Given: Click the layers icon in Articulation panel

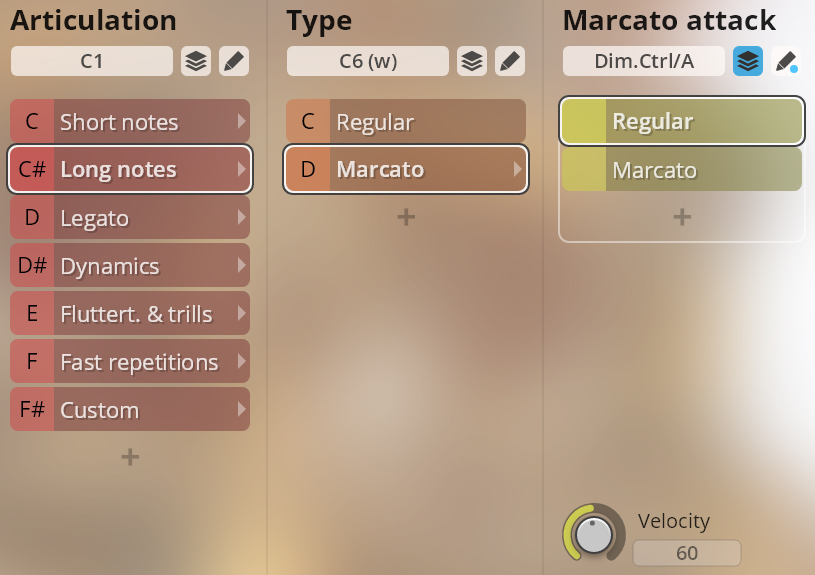Looking at the screenshot, I should [196, 61].
